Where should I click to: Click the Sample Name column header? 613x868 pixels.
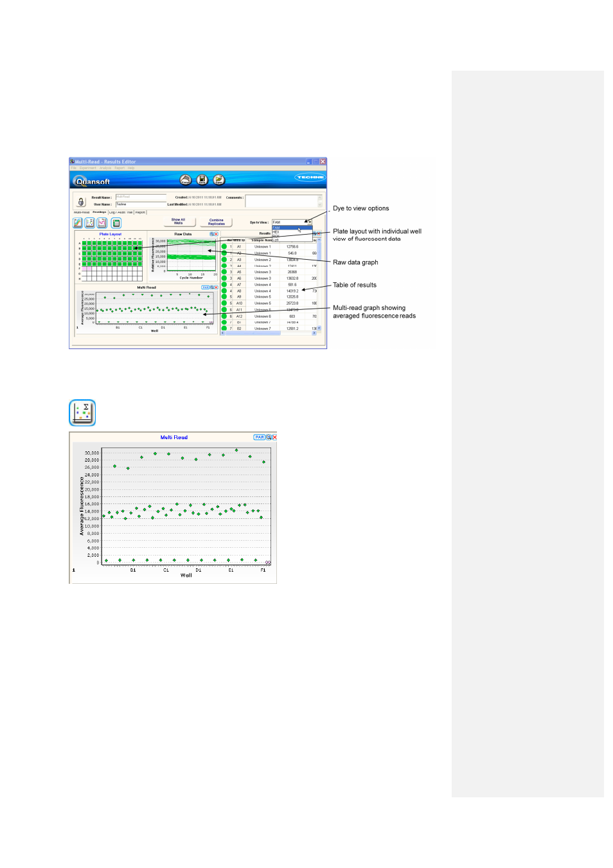[262, 240]
